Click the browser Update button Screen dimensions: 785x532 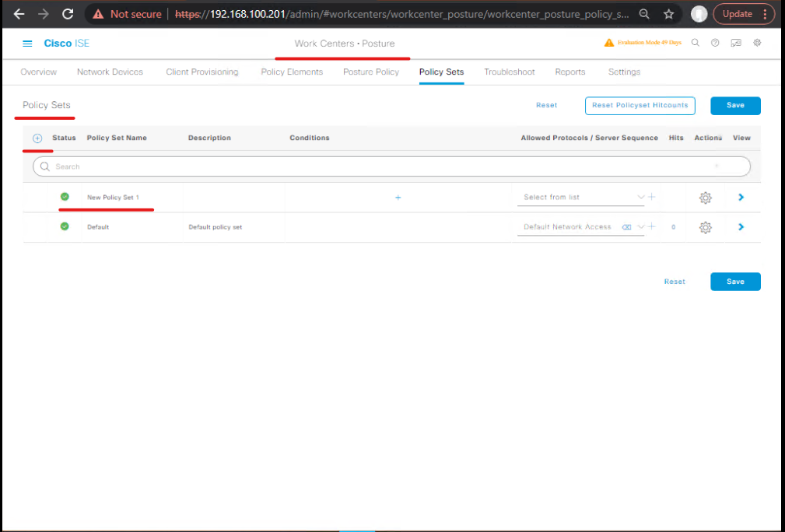click(738, 14)
